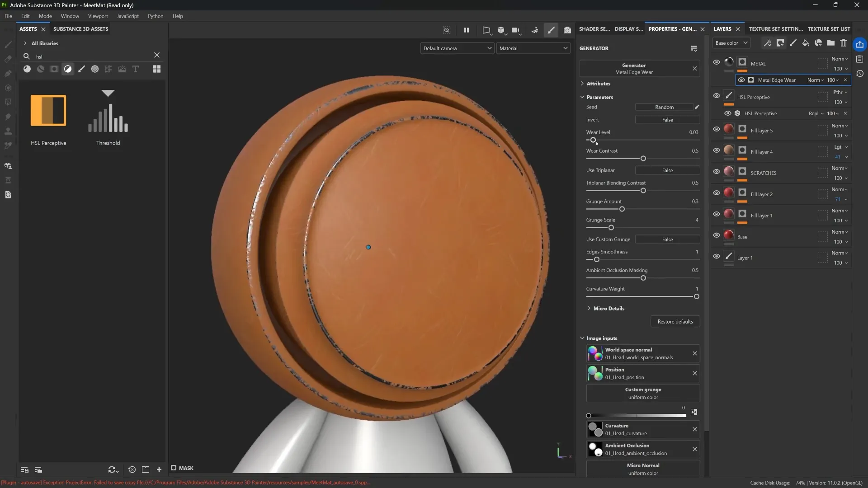Filter assets by materials sphere icon
Image resolution: width=868 pixels, height=488 pixels.
tap(27, 69)
